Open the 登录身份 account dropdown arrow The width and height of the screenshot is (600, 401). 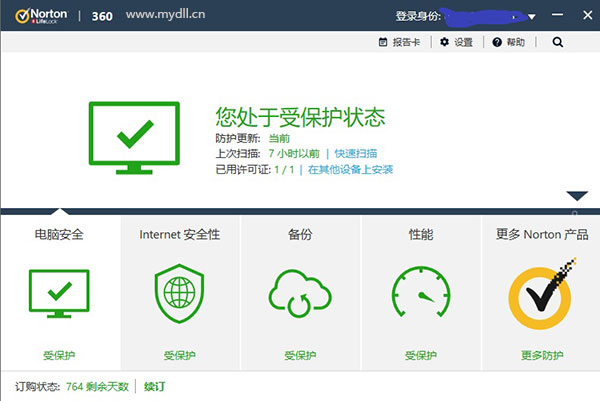(x=532, y=17)
